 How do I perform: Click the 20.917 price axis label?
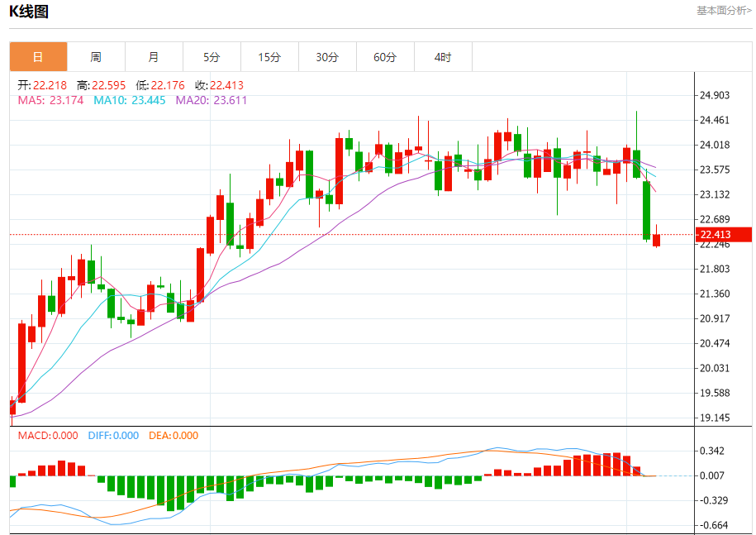point(715,318)
